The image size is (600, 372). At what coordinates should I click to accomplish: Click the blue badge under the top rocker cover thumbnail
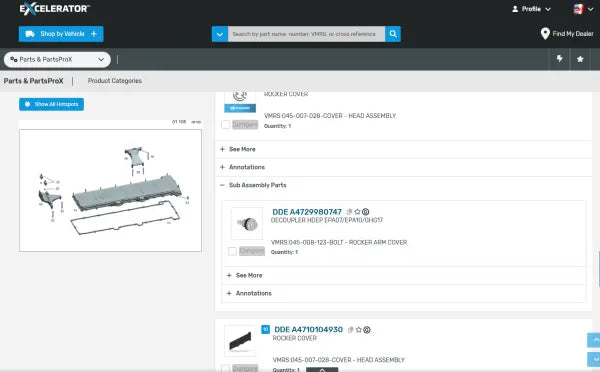pyautogui.click(x=240, y=108)
